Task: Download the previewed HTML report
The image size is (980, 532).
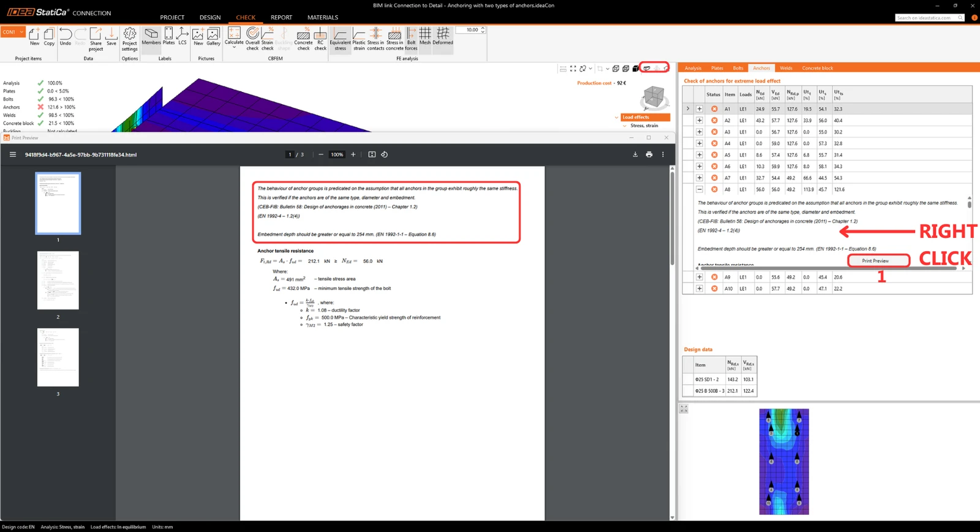Action: [x=635, y=154]
